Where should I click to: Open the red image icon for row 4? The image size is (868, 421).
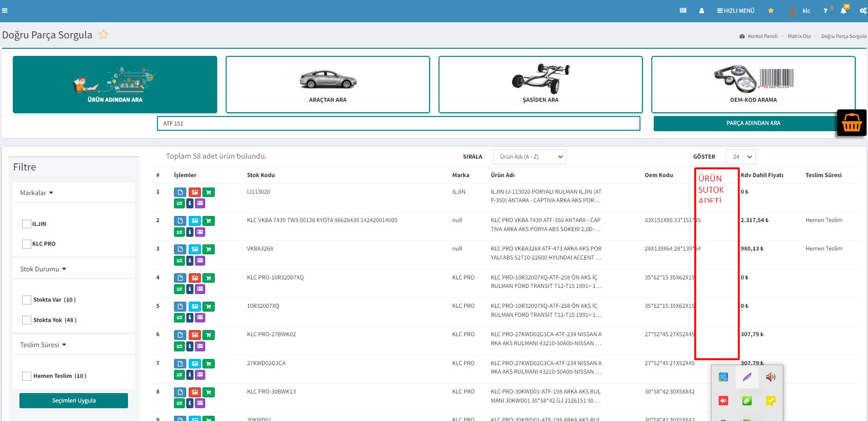194,278
